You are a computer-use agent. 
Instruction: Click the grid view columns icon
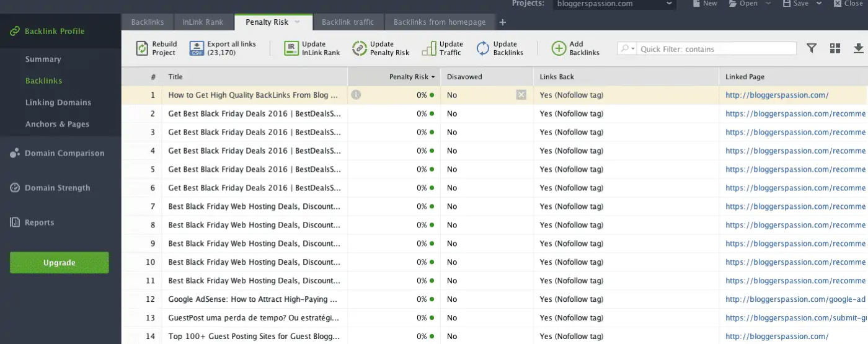pyautogui.click(x=835, y=48)
